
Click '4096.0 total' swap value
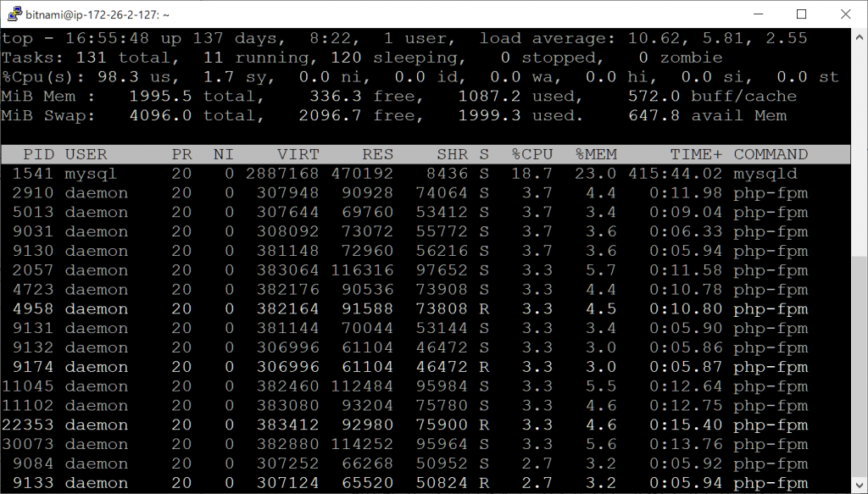(192, 115)
